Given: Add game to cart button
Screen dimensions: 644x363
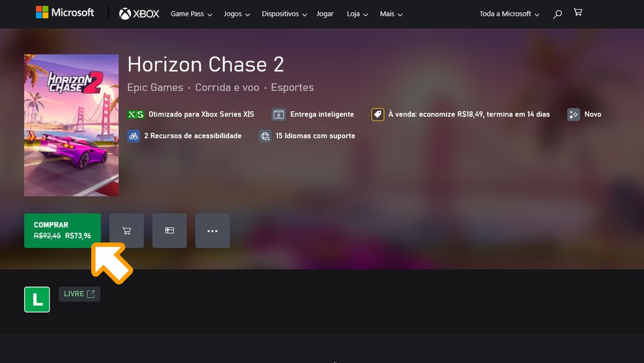Looking at the screenshot, I should (x=126, y=231).
